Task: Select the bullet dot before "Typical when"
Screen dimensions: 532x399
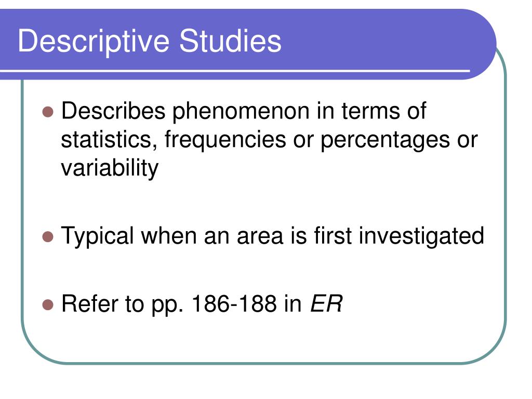Action: 48,237
